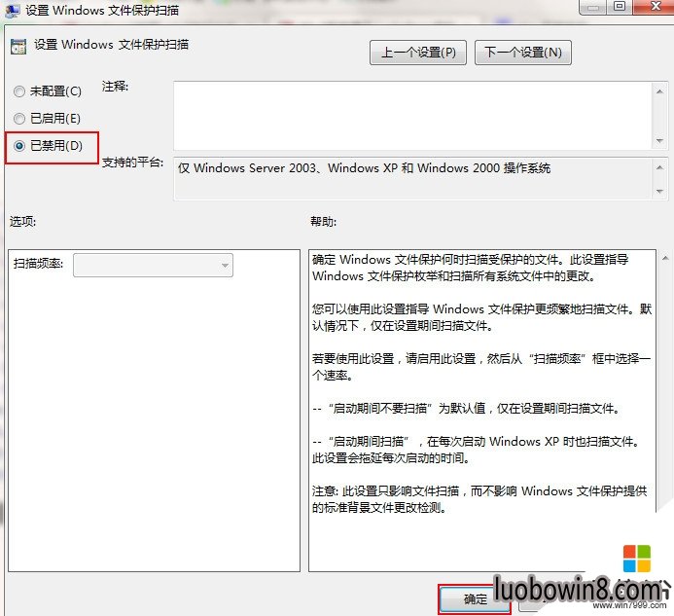
Task: Go to 下一个设置(N) next setting
Action: (x=522, y=53)
